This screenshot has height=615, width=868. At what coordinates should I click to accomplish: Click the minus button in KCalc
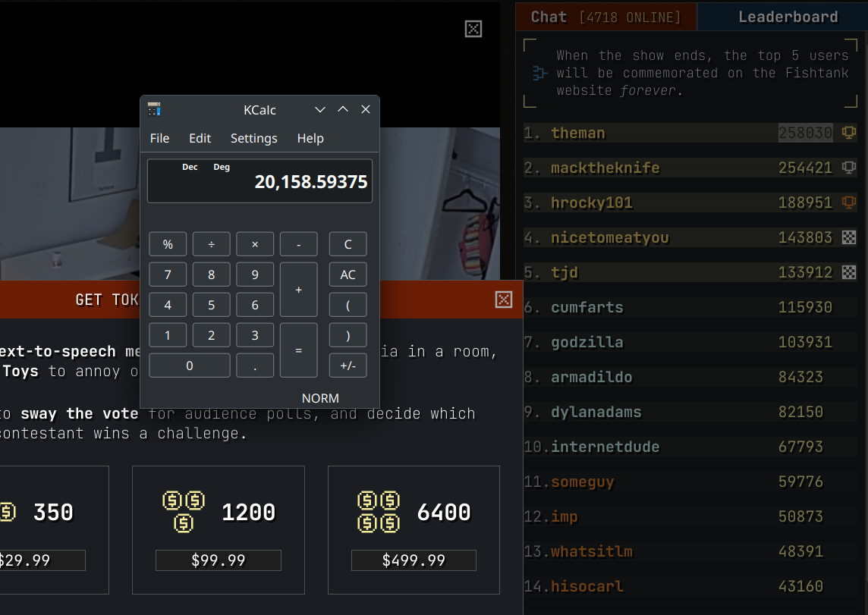pyautogui.click(x=299, y=244)
